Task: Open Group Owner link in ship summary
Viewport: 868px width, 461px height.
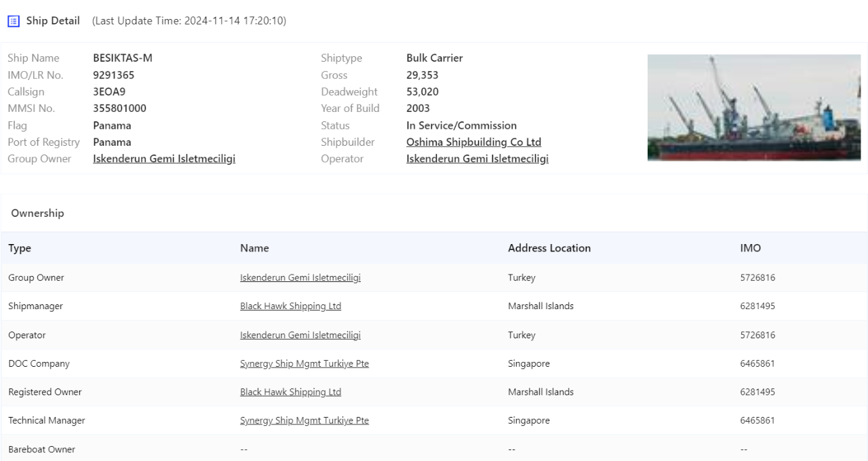Action: (164, 159)
